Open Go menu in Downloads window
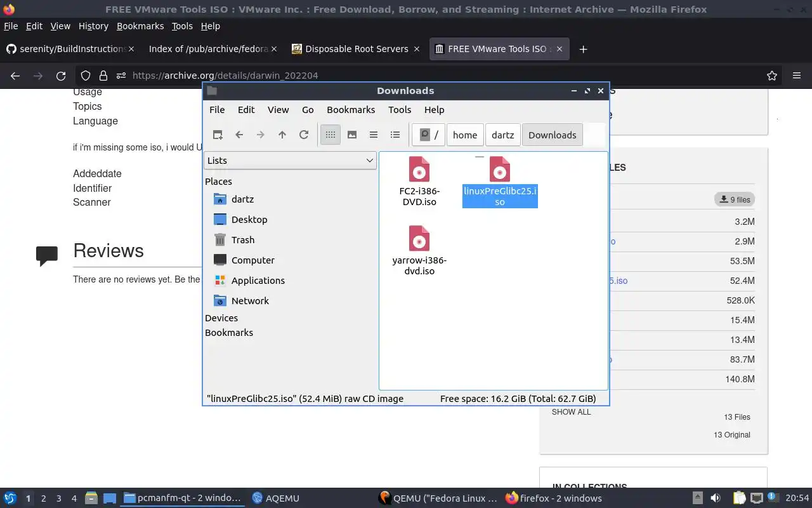Screen dimensions: 812x508 coord(308,110)
